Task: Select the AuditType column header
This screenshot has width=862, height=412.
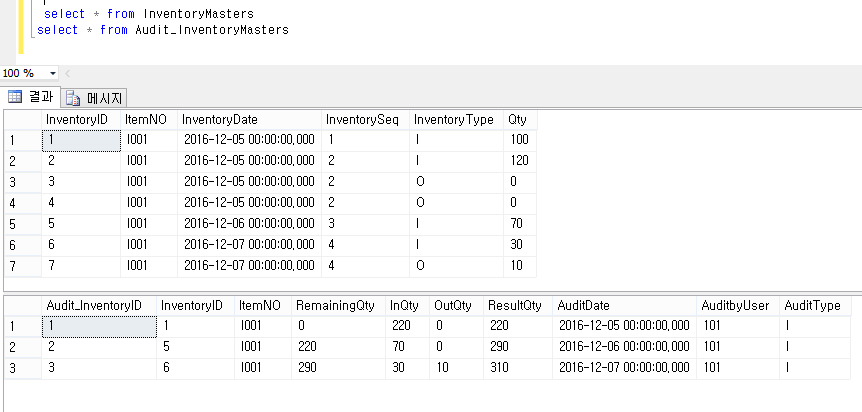Action: tap(812, 306)
